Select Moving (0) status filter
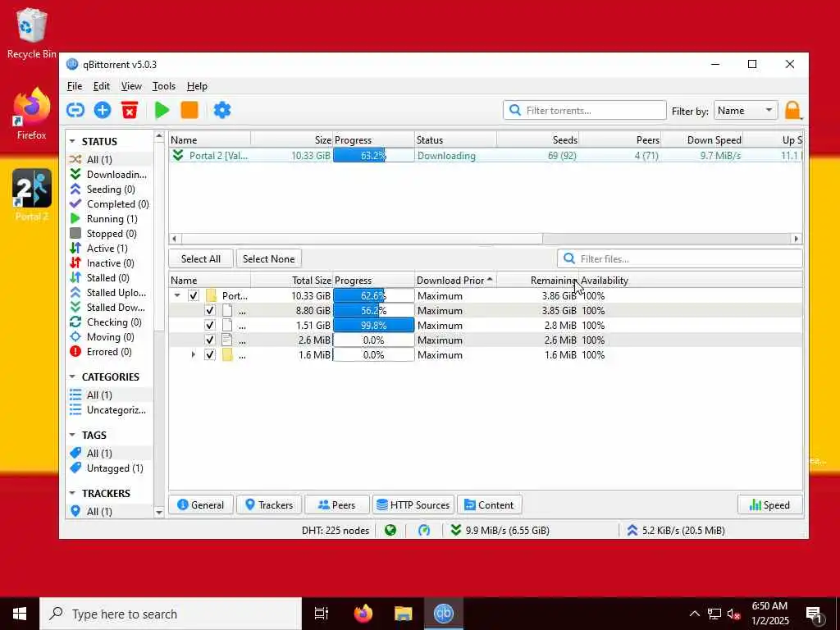Viewport: 840px width, 630px height. (109, 336)
